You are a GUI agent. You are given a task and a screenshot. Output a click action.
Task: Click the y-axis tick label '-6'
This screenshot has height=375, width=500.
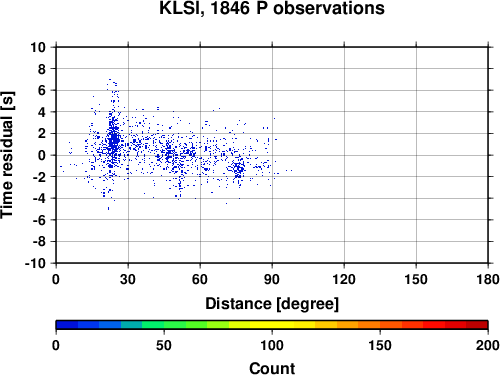[39, 220]
